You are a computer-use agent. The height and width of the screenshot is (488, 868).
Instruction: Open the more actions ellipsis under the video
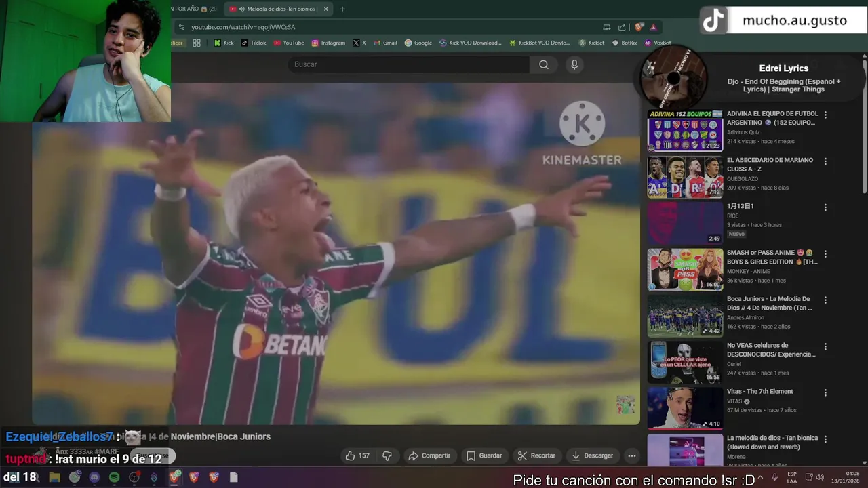pos(631,455)
